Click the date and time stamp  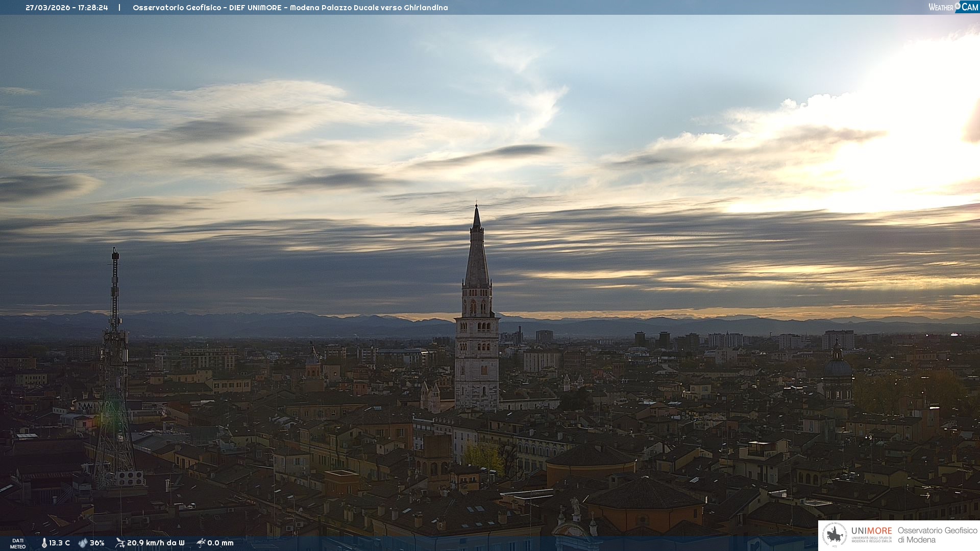click(67, 8)
